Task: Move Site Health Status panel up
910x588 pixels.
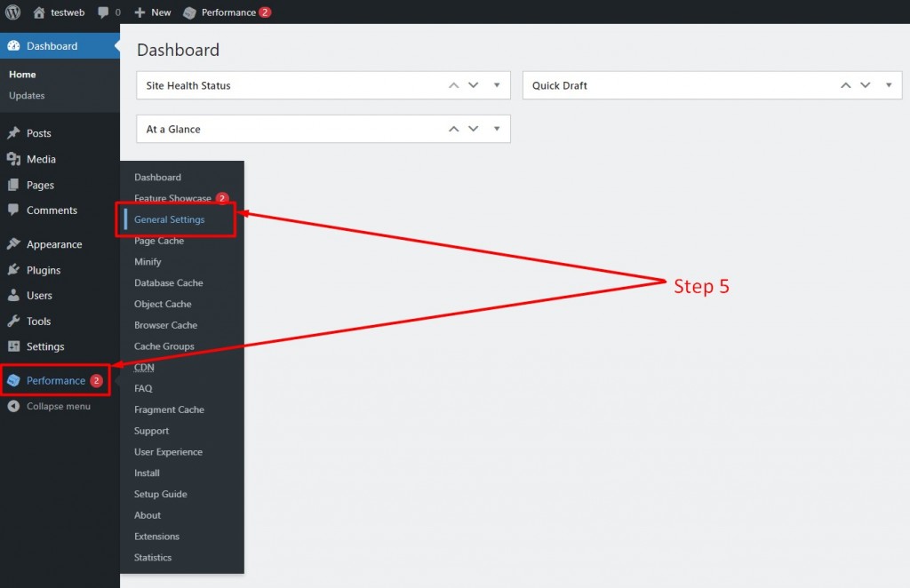Action: tap(454, 85)
